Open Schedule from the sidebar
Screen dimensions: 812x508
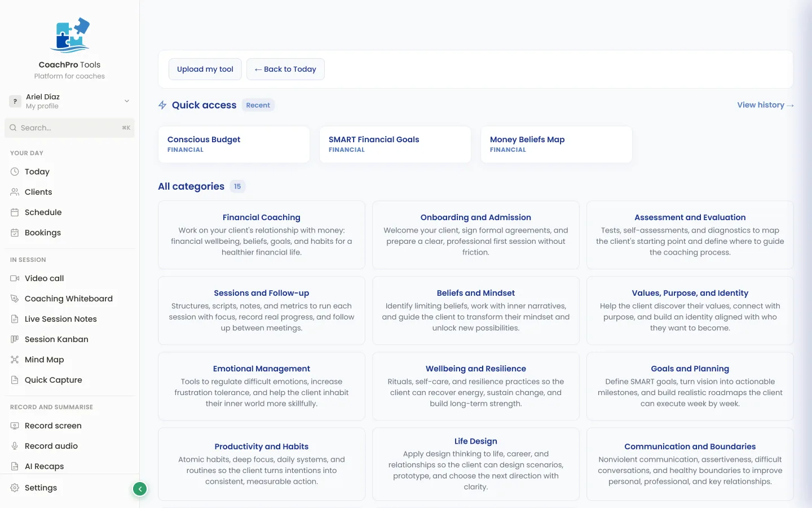point(69,212)
